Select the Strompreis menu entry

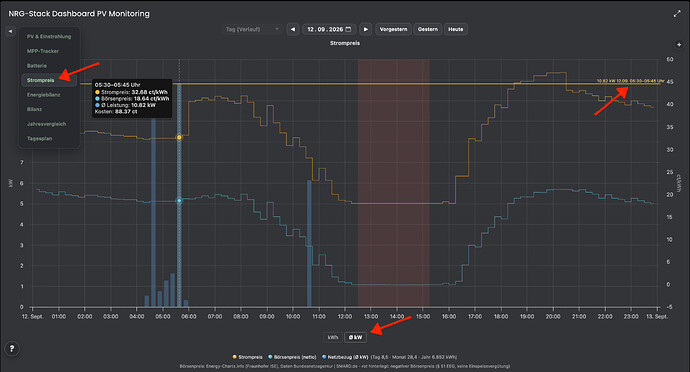[x=49, y=80]
